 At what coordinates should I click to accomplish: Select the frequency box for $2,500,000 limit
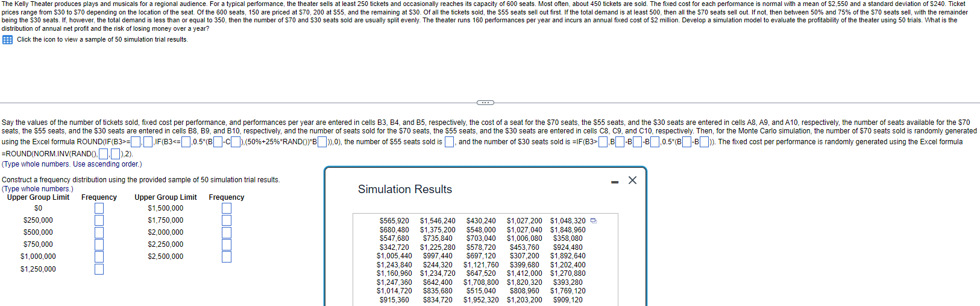click(227, 257)
